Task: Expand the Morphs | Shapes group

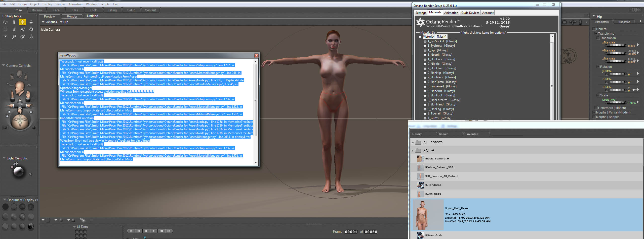Action: coord(594,117)
